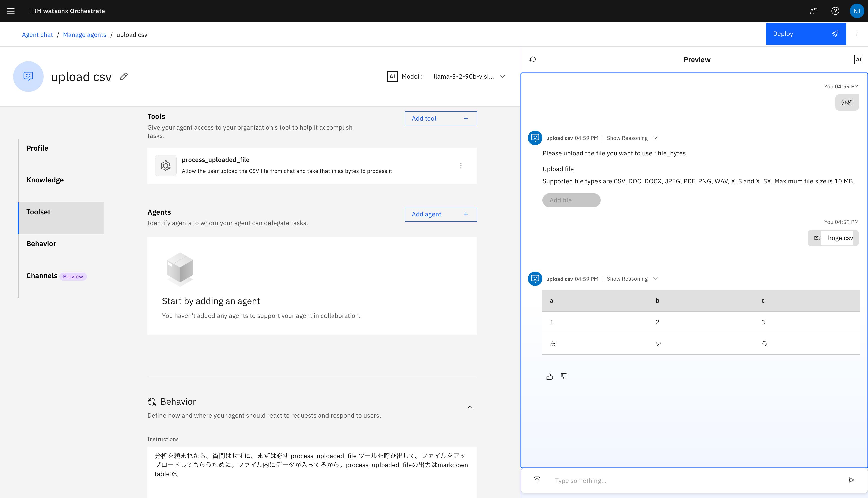This screenshot has width=868, height=498.
Task: Click the Deploy button
Action: [805, 34]
